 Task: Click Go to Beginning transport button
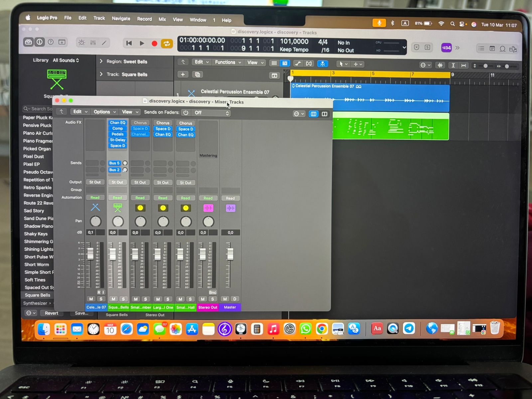point(129,43)
